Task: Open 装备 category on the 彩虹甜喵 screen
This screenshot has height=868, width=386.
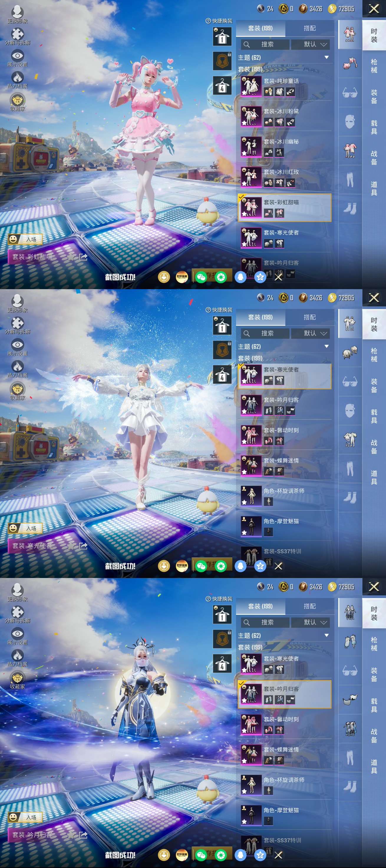Action: tap(374, 97)
